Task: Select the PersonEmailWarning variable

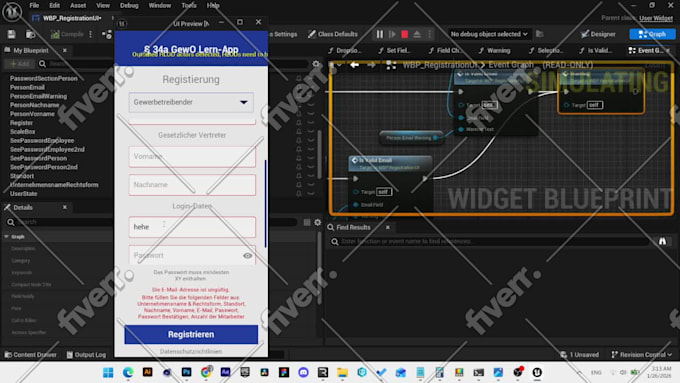Action: click(39, 96)
